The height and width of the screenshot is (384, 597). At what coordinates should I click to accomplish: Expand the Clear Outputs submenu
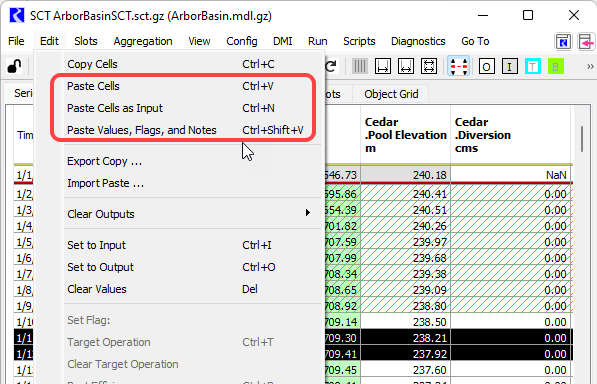click(x=179, y=214)
